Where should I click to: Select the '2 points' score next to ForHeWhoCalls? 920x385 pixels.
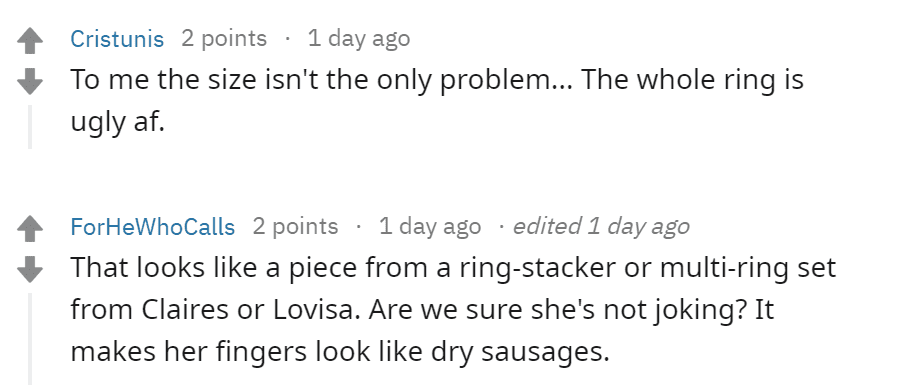[x=295, y=227]
